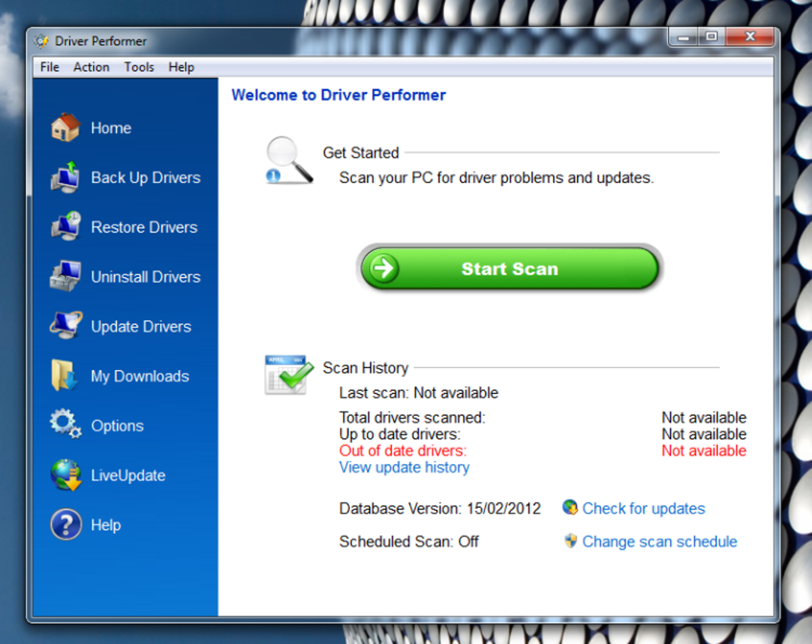Minimize the Driver Performer window
This screenshot has width=812, height=644.
[684, 37]
